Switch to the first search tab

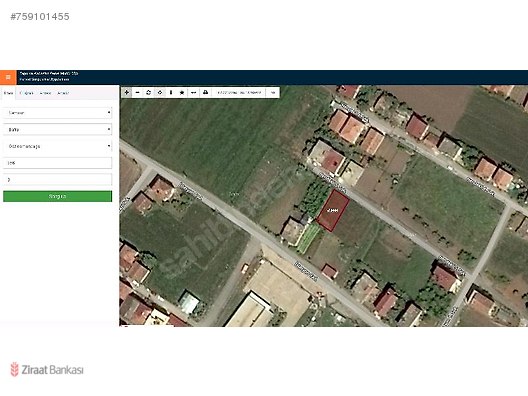point(9,93)
